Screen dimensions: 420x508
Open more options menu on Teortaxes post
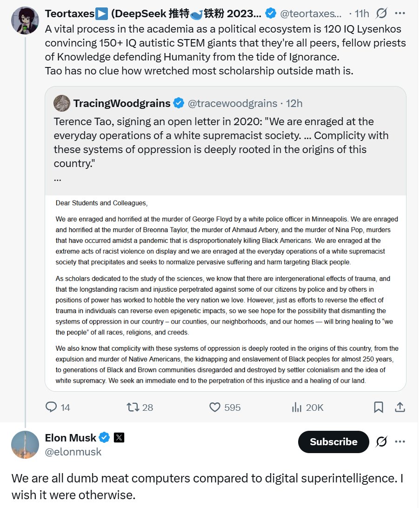(x=400, y=13)
